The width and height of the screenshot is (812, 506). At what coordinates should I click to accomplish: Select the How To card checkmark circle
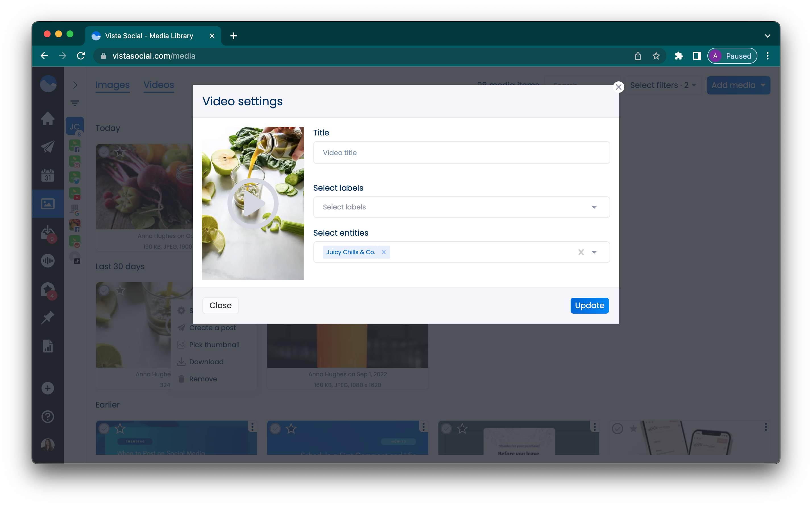[275, 428]
